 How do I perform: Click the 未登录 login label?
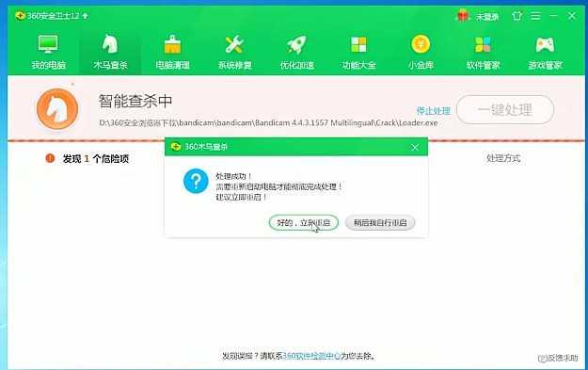point(487,17)
